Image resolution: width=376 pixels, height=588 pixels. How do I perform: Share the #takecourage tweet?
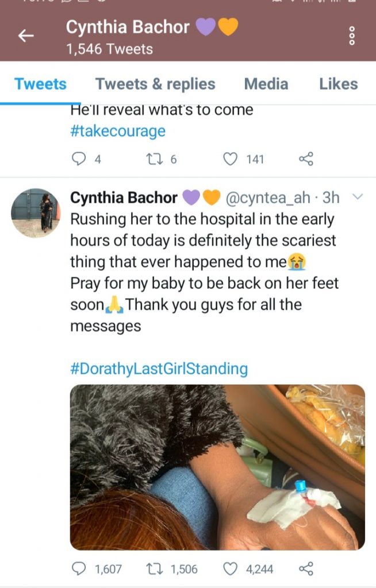[x=305, y=158]
